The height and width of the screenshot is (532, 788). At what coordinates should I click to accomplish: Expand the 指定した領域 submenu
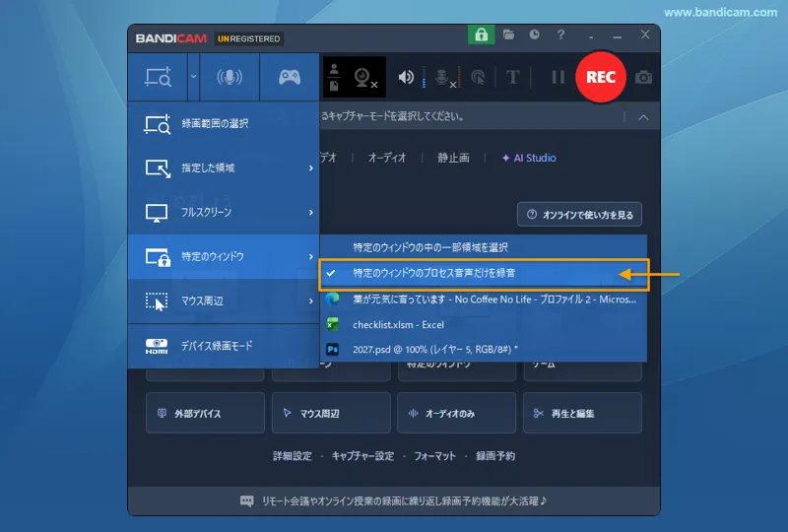[224, 167]
